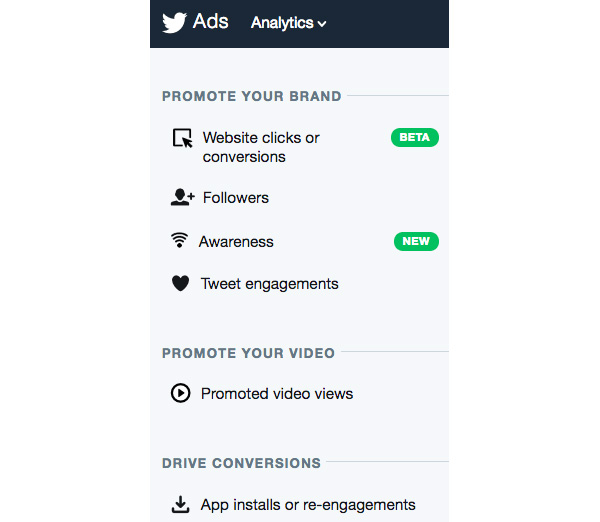Click the add-person Followers icon
Image resolution: width=600 pixels, height=522 pixels.
pyautogui.click(x=182, y=197)
